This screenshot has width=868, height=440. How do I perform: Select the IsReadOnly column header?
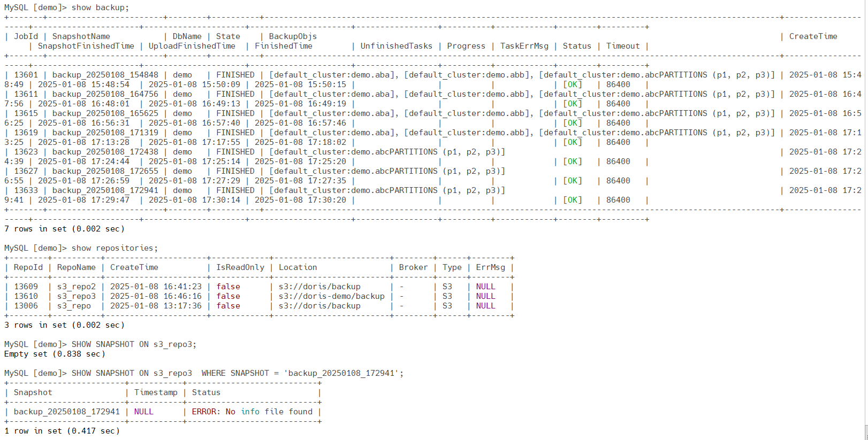click(x=240, y=267)
